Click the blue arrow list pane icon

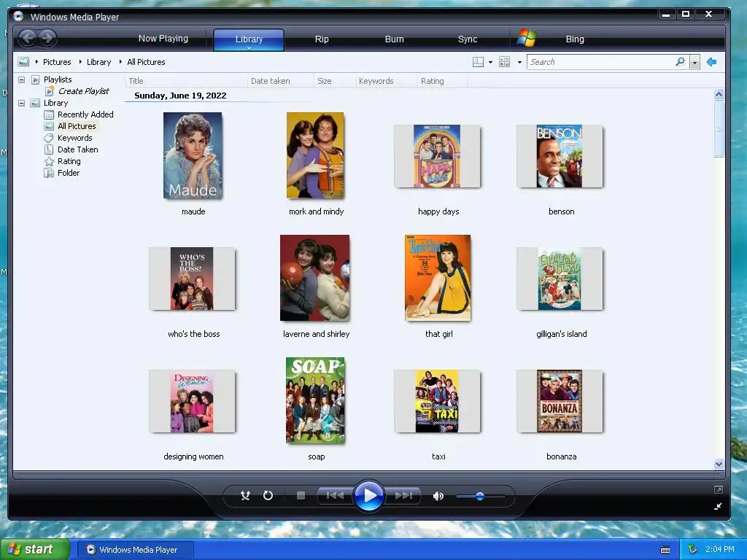pos(712,62)
